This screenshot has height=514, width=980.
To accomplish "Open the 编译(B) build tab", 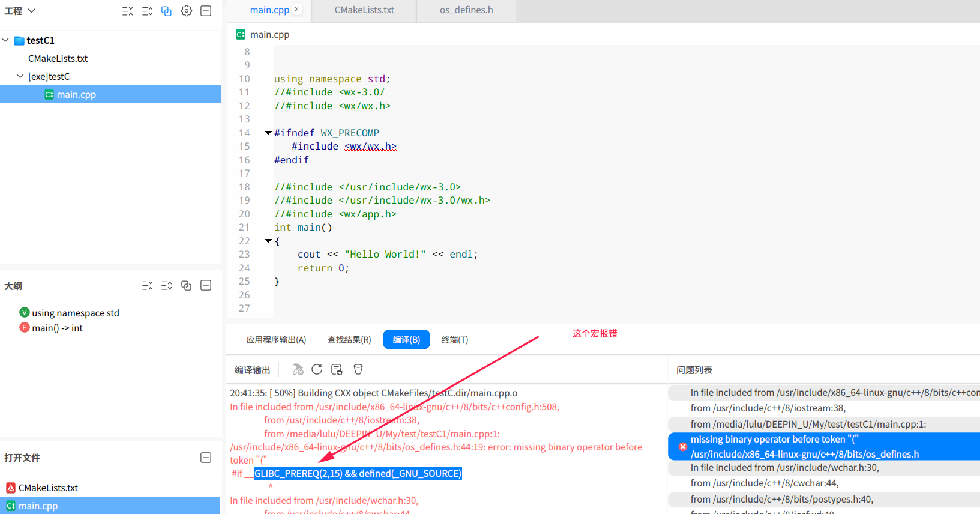I will click(x=406, y=340).
